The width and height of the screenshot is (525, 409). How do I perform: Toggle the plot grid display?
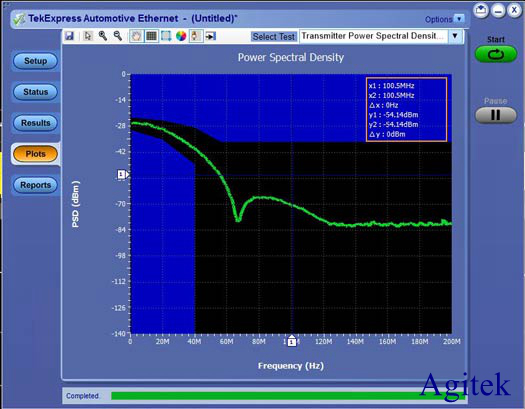coord(151,36)
